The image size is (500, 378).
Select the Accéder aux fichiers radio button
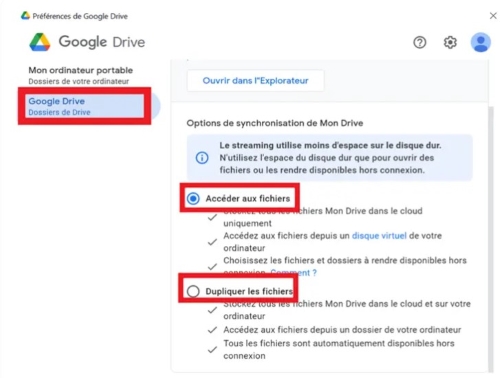pyautogui.click(x=193, y=199)
